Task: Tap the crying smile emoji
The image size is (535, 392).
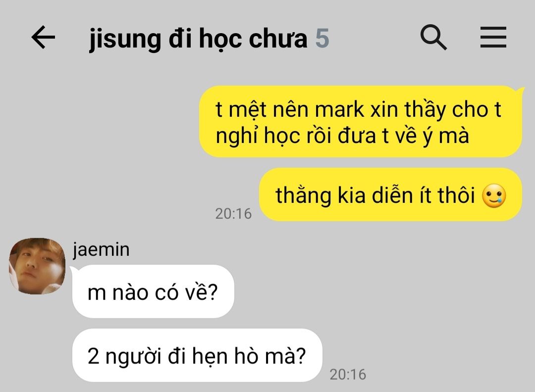Action: coord(494,196)
